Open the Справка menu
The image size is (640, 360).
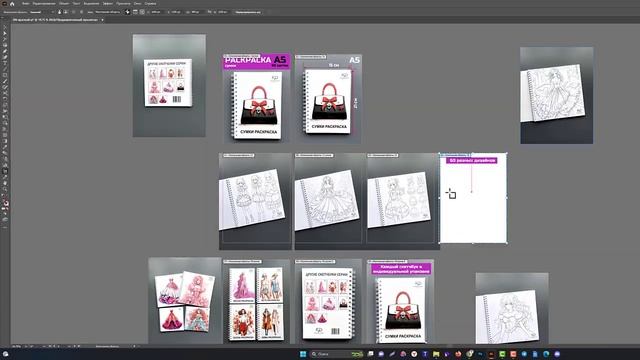click(150, 3)
